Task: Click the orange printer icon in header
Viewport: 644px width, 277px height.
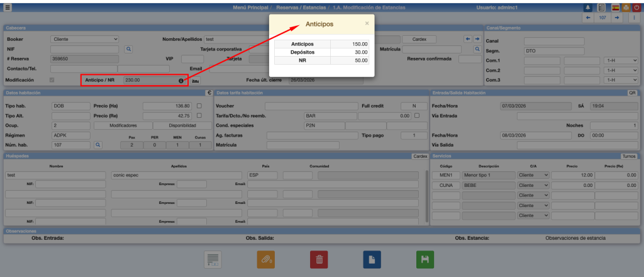Action: (625, 8)
